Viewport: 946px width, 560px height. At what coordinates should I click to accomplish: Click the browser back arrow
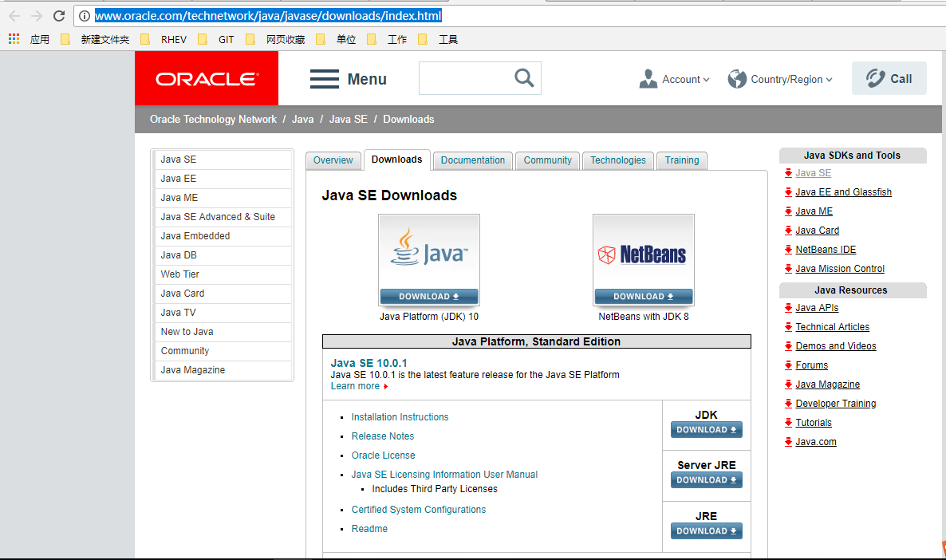(x=14, y=16)
